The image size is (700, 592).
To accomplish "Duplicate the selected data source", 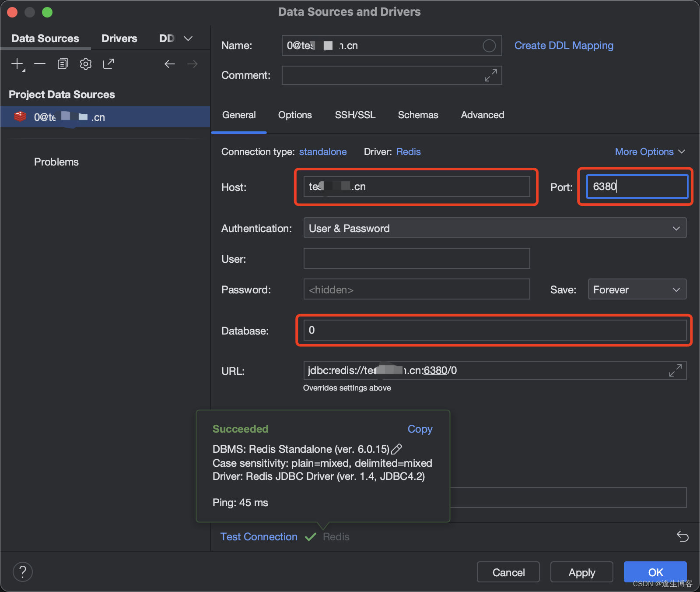I will (63, 64).
